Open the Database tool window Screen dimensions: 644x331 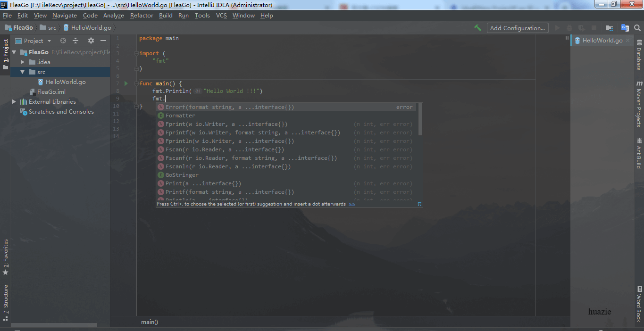[x=639, y=55]
